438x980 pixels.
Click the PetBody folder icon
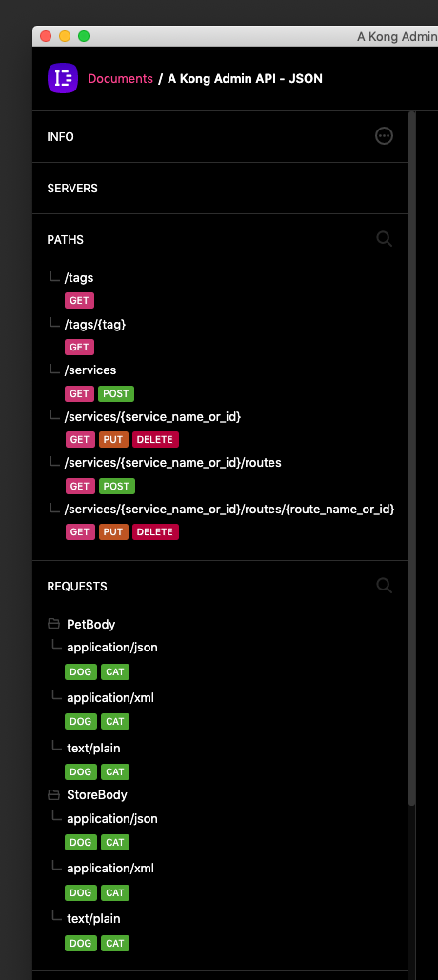(53, 624)
